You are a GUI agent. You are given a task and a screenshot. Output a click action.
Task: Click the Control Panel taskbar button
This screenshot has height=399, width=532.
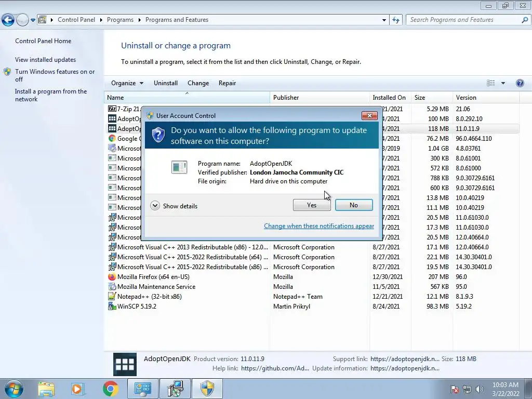(142, 389)
